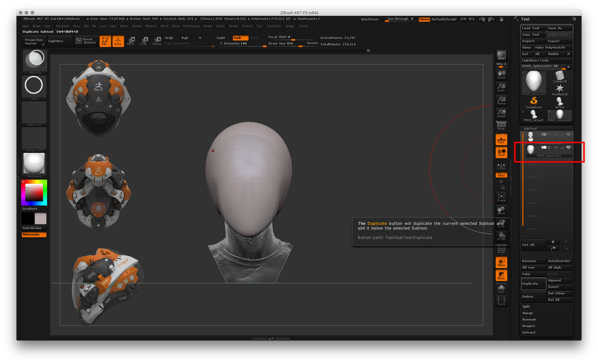
Task: Open the Transform menu
Action: click(x=273, y=26)
